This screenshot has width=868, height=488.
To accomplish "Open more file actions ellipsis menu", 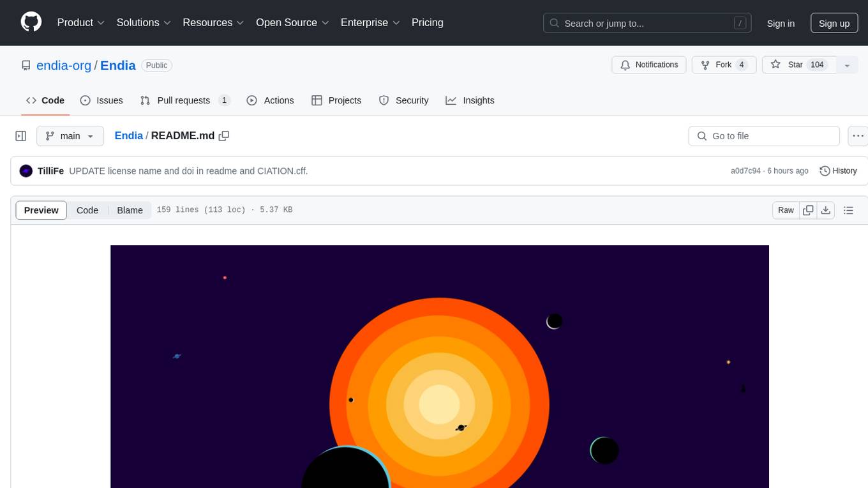I will point(858,136).
